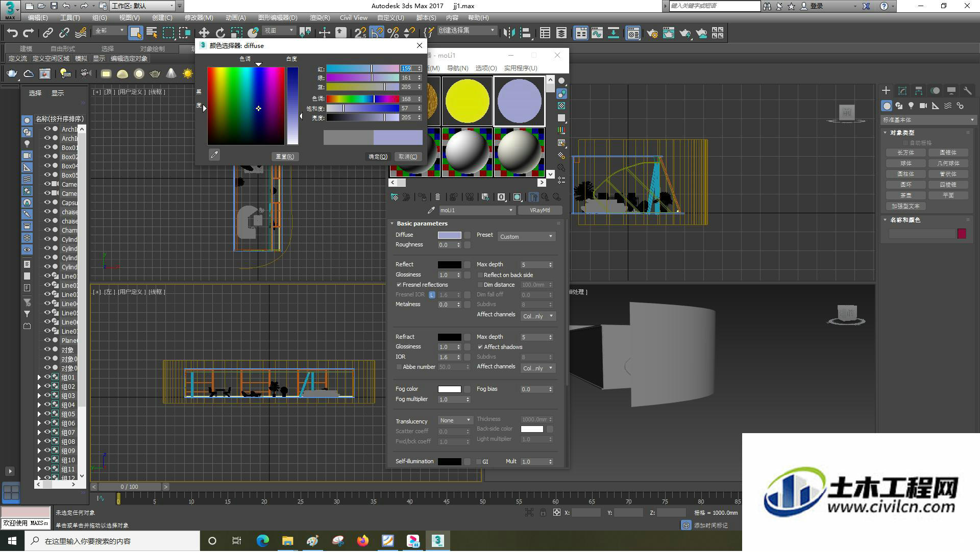
Task: Click Show Shaded Material in Viewport icon
Action: click(517, 197)
